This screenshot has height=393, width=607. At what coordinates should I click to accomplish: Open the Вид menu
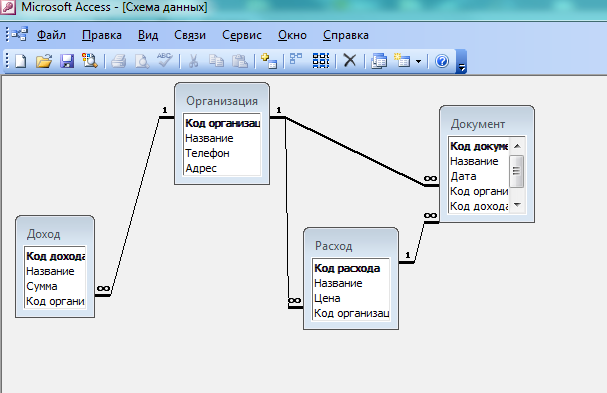[x=148, y=35]
